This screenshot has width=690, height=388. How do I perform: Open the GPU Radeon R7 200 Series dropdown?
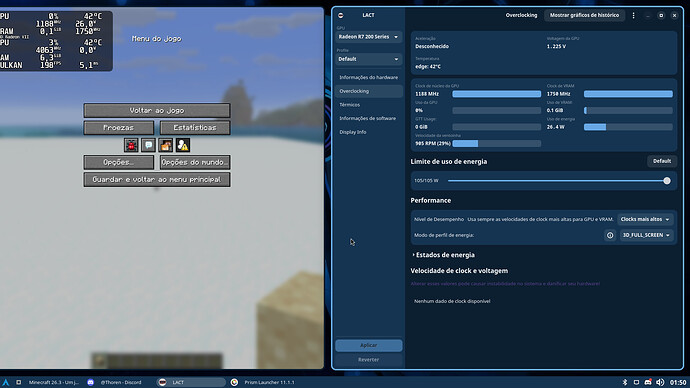pos(368,37)
